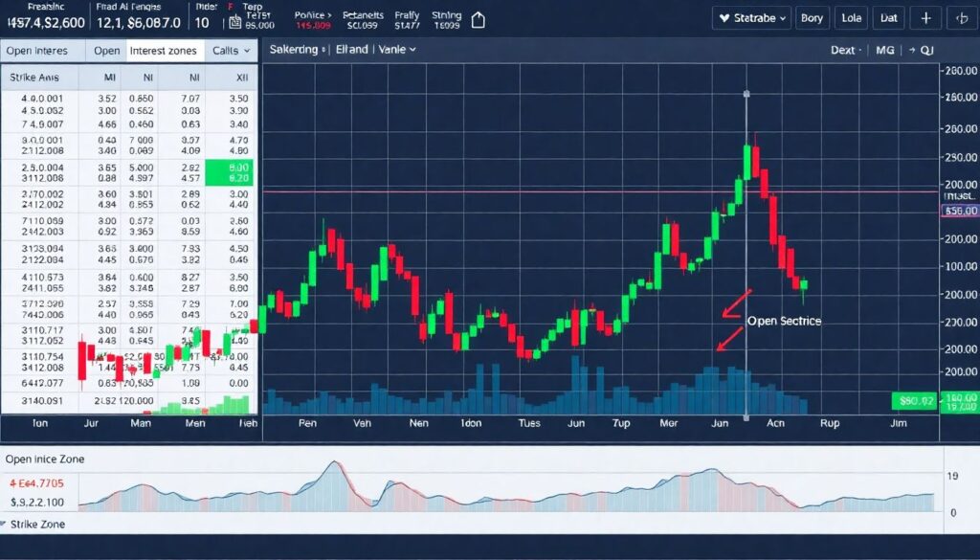980x560 pixels.
Task: Click the heart icon inside the Statrabe control
Action: tap(724, 17)
